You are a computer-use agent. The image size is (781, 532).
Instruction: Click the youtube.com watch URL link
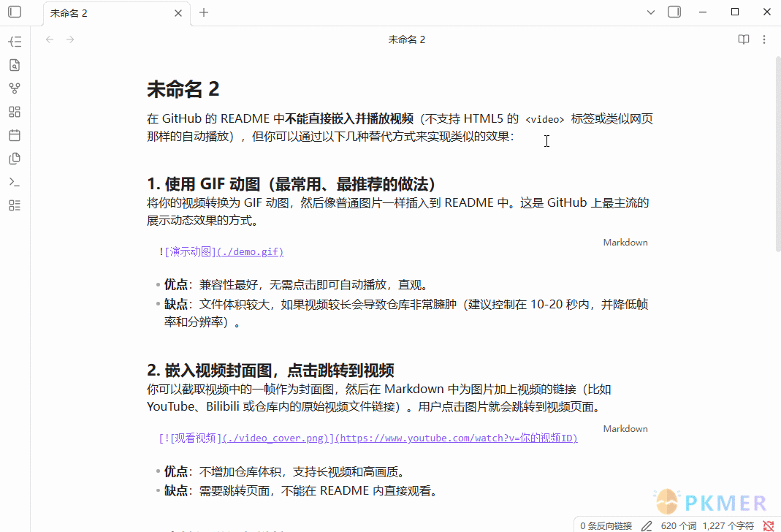457,438
